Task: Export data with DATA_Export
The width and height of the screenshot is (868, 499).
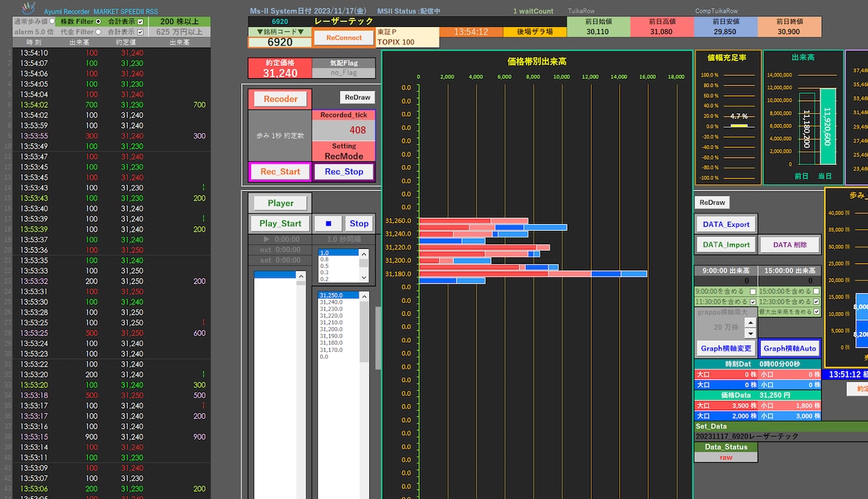Action: coord(726,224)
